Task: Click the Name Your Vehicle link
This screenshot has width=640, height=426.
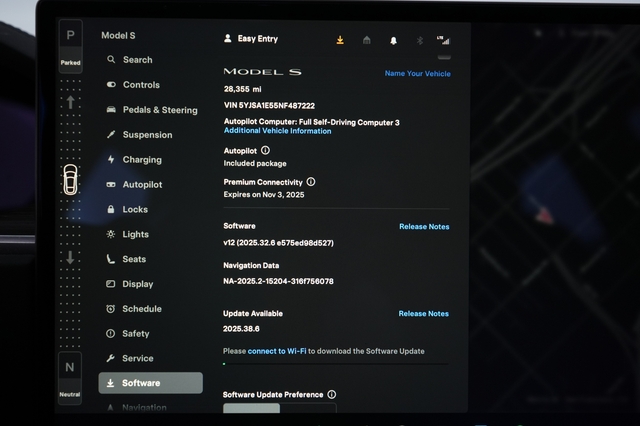Action: [x=418, y=73]
